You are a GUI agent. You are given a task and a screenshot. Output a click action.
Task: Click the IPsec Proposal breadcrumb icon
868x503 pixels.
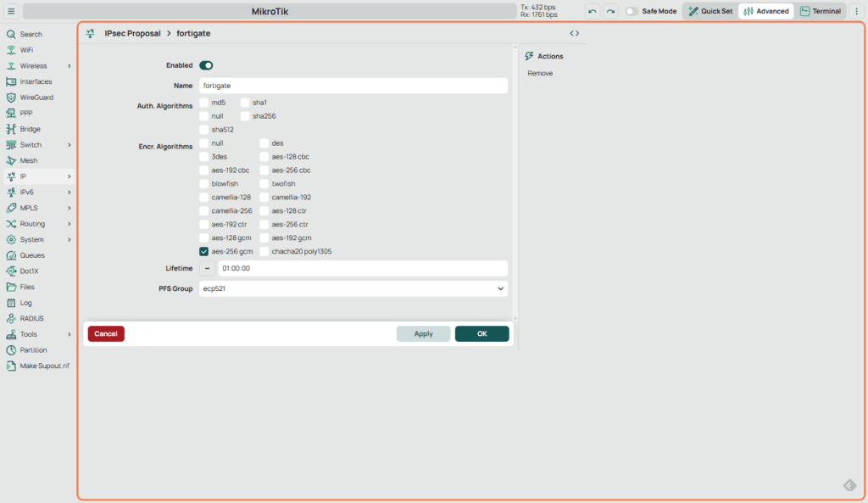click(90, 33)
